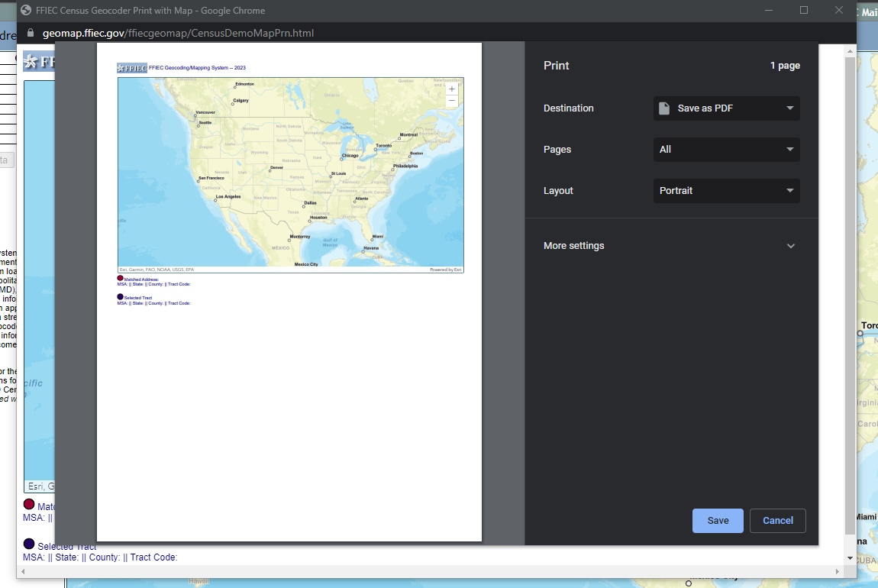878x588 pixels.
Task: Click the zoom out minus on the map preview
Action: pos(451,99)
